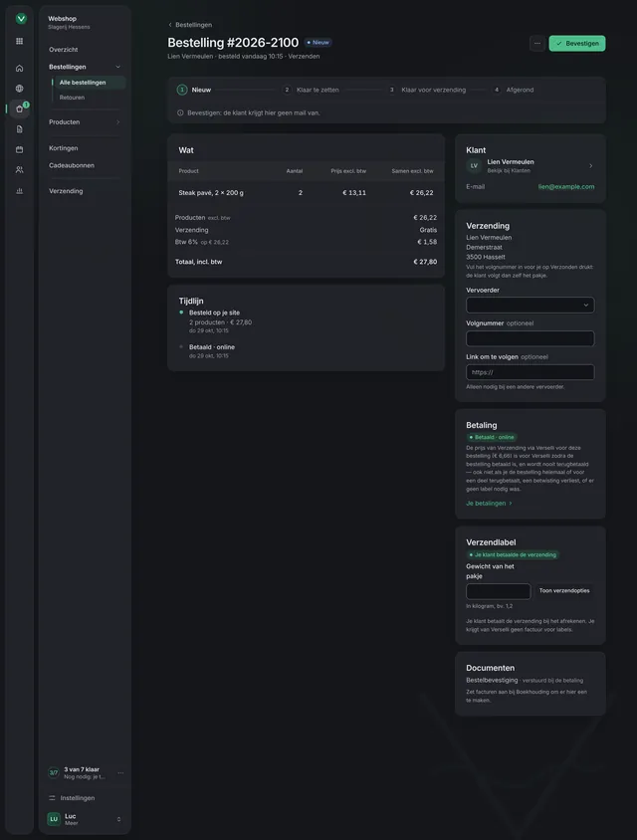The width and height of the screenshot is (637, 840).
Task: Click the back arrow before Bestellingen breadcrumb
Action: click(170, 25)
